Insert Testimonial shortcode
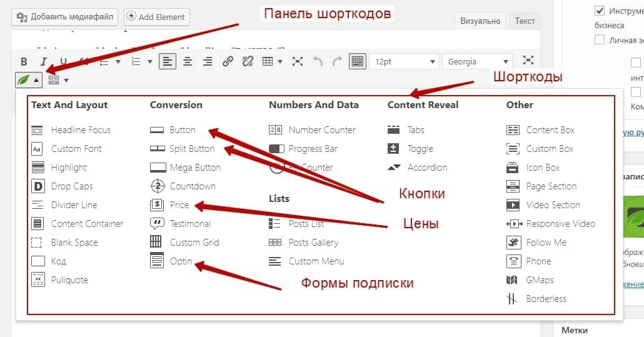This screenshot has width=644, height=337. pyautogui.click(x=181, y=224)
